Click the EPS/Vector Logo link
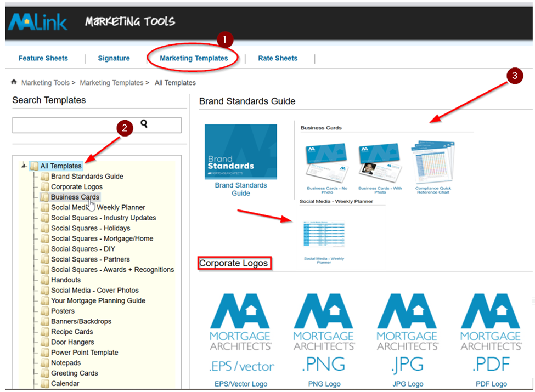This screenshot has width=535, height=392. 241,384
